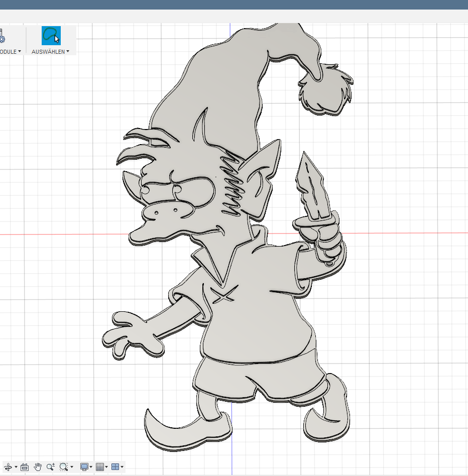Open Display Settings monitor icon

pyautogui.click(x=84, y=467)
